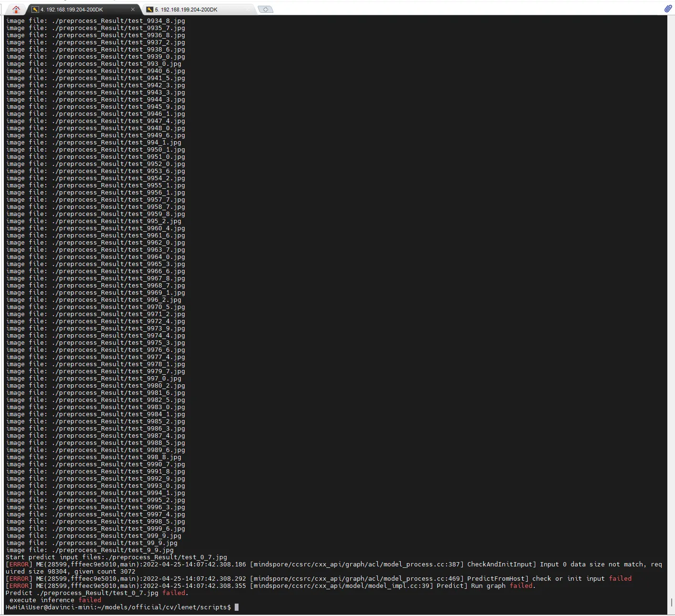Click the line test_999_9.jpg
The image size is (675, 616).
pyautogui.click(x=93, y=535)
